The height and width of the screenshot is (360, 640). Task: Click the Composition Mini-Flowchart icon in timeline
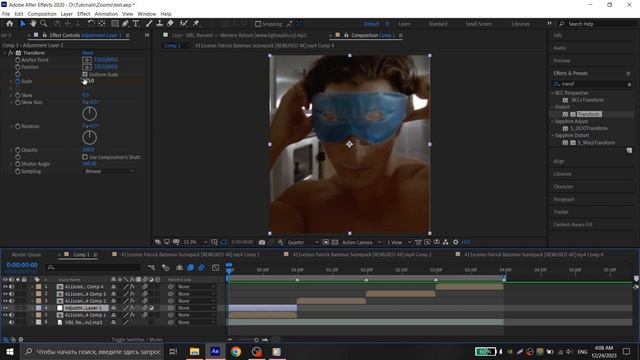point(151,268)
